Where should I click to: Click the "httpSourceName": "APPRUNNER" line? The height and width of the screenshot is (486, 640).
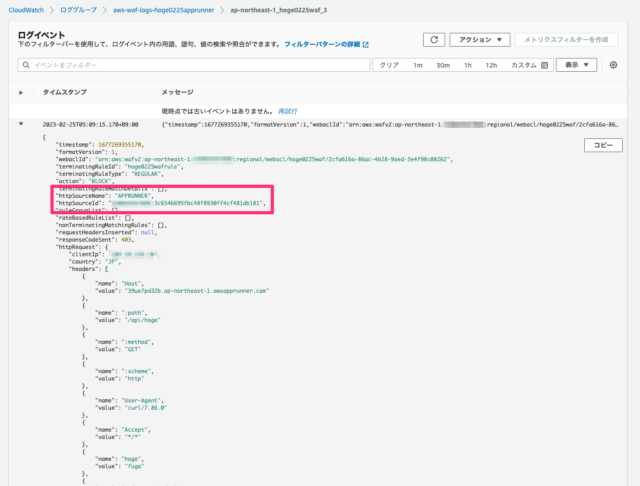(104, 196)
